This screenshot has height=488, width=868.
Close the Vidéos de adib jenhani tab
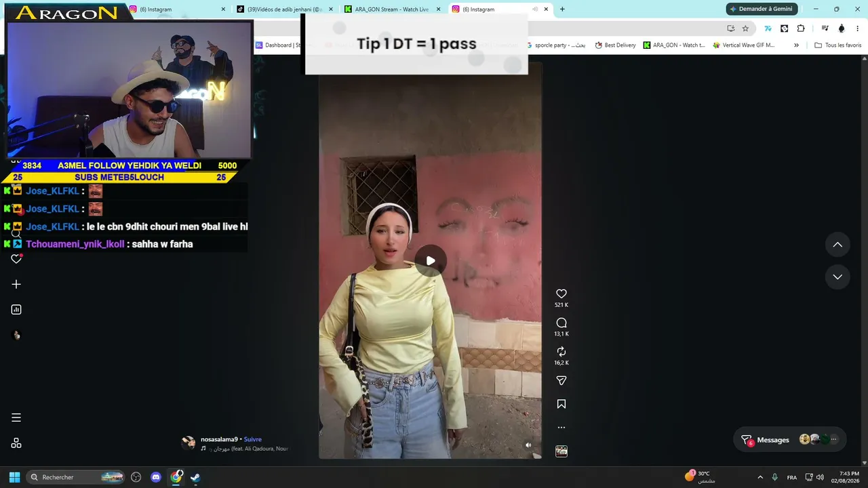coord(331,9)
